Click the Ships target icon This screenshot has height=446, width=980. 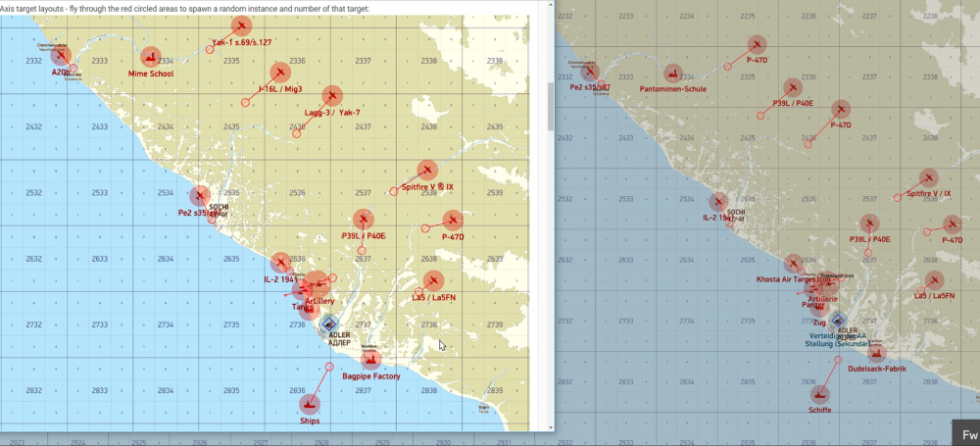(x=309, y=405)
